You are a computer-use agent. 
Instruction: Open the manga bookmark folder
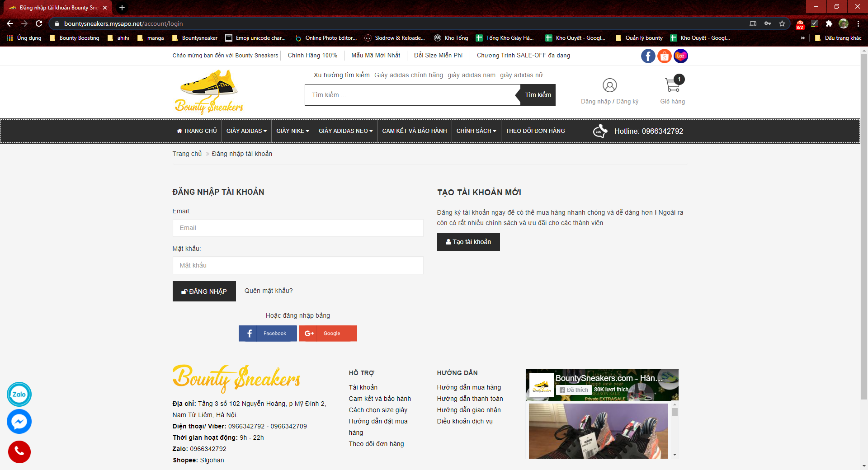pyautogui.click(x=151, y=38)
